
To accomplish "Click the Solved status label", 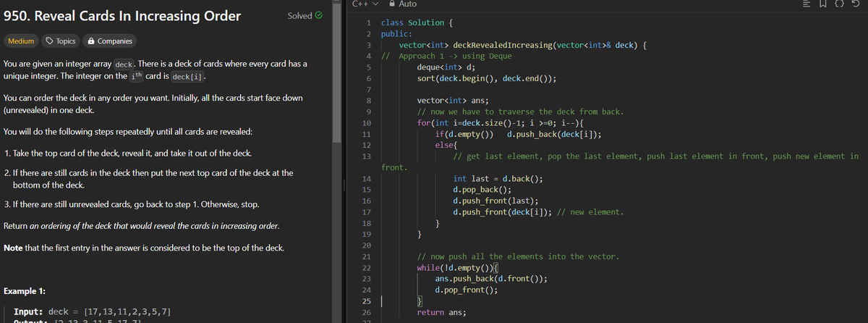I will 299,15.
